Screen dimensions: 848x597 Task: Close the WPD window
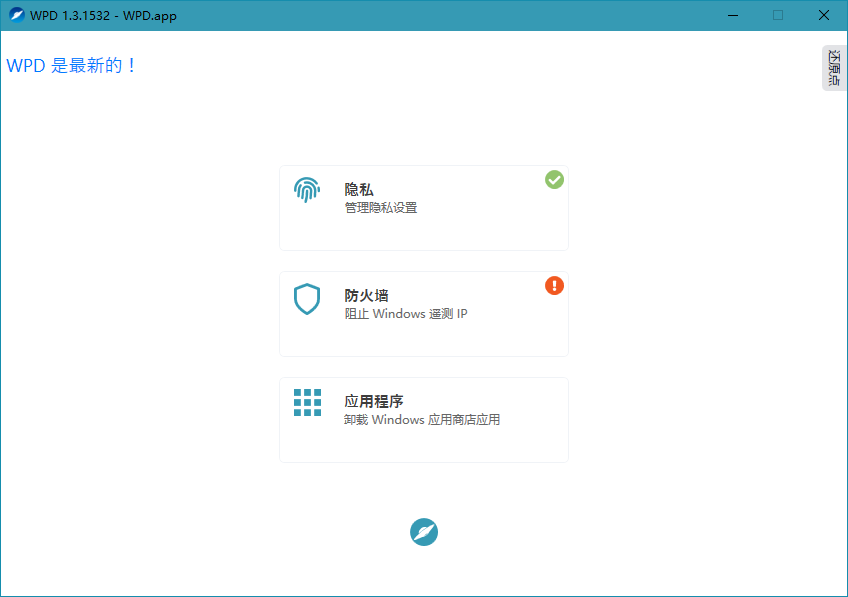pos(824,15)
